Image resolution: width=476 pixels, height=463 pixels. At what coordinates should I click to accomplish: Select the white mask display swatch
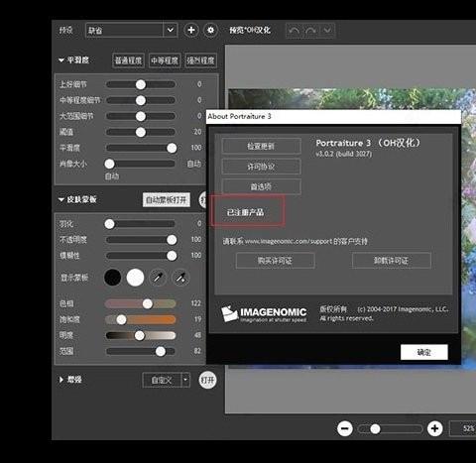coord(135,278)
